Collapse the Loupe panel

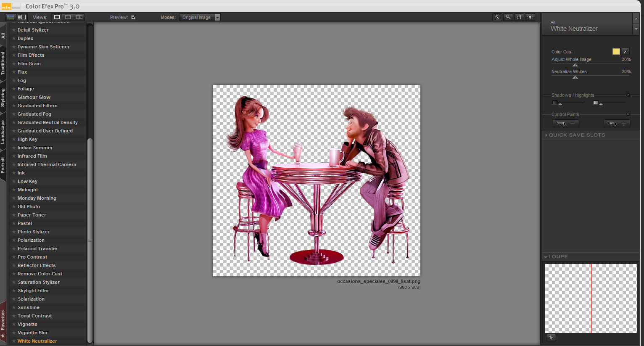(556, 256)
